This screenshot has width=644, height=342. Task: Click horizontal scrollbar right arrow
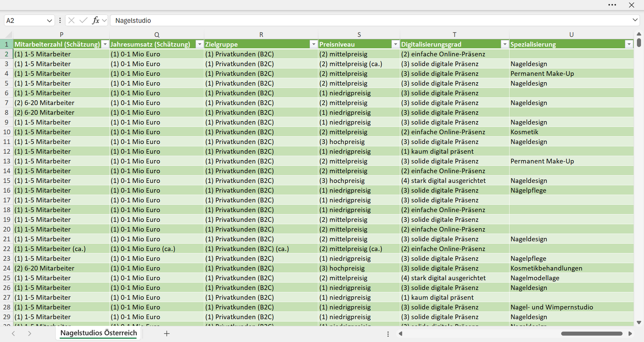pos(630,334)
